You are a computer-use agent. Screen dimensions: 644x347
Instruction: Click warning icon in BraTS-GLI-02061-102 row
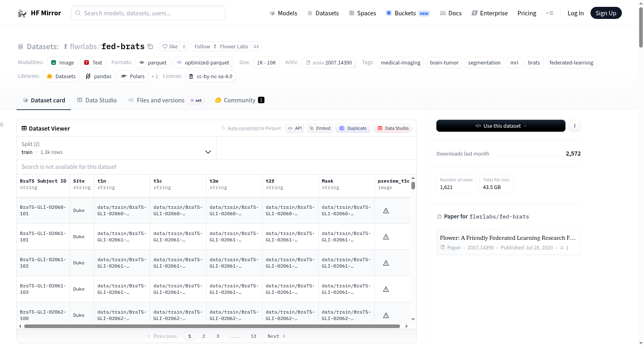pyautogui.click(x=386, y=263)
